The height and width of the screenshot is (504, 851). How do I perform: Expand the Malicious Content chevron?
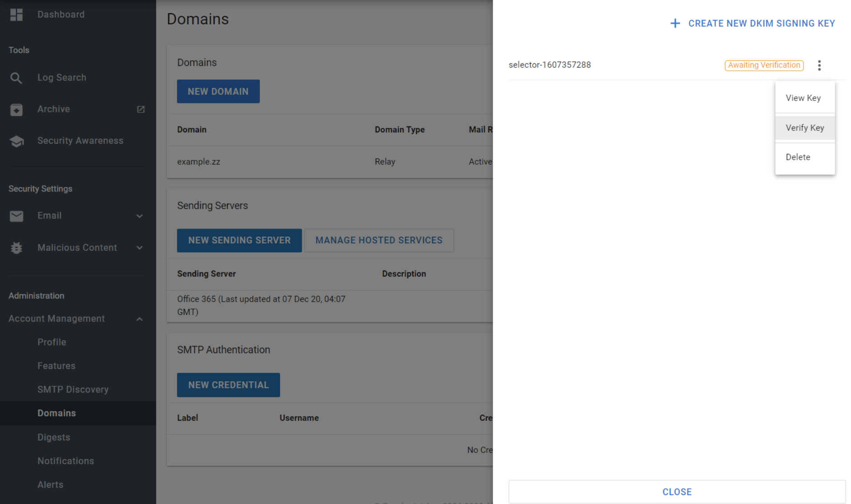pos(140,248)
